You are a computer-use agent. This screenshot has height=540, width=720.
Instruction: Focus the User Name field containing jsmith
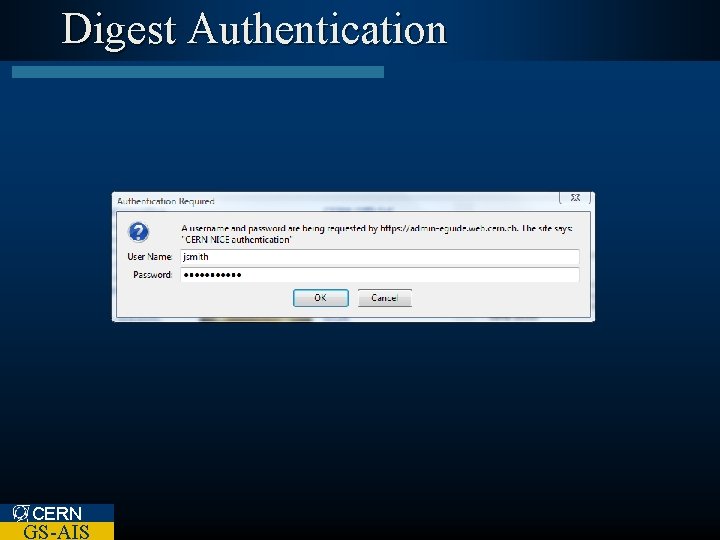pos(380,257)
